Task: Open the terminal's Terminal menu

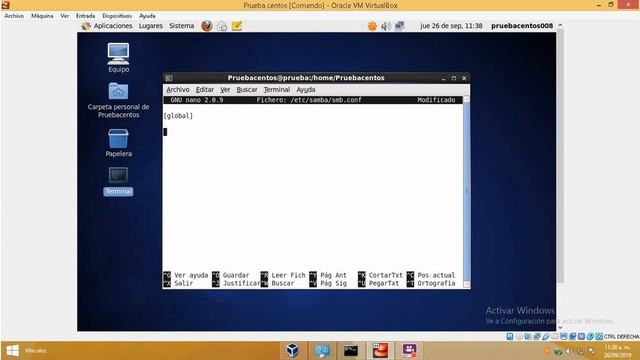Action: (276, 89)
